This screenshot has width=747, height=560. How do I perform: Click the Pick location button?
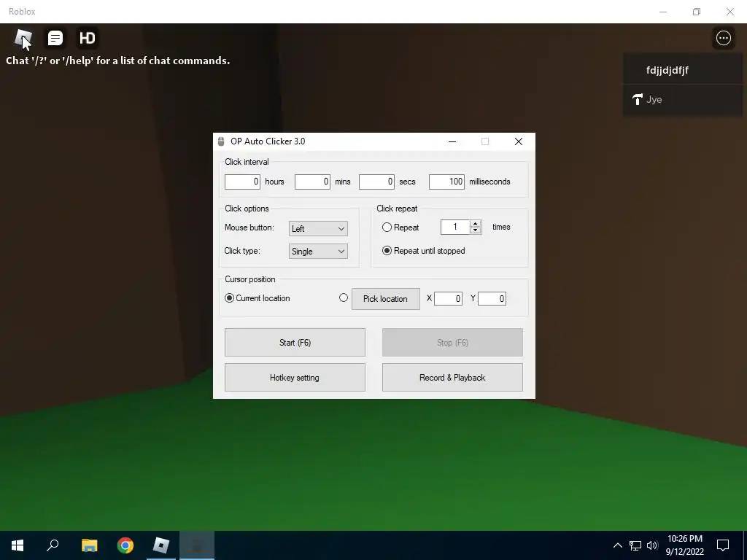tap(386, 299)
